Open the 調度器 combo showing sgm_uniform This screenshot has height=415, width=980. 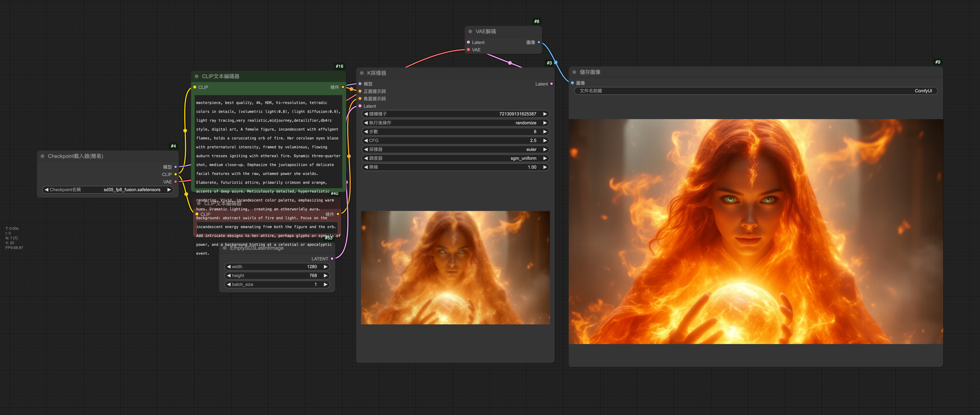pos(455,158)
